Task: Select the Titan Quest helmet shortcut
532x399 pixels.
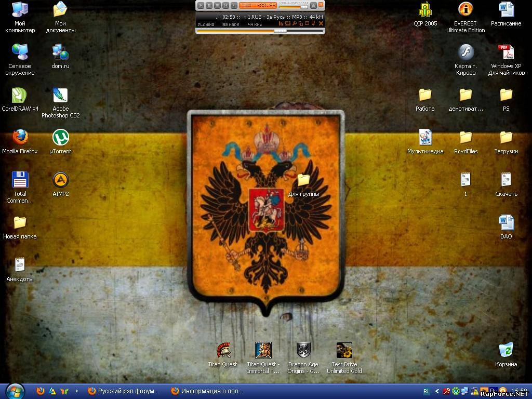Action: pyautogui.click(x=222, y=355)
